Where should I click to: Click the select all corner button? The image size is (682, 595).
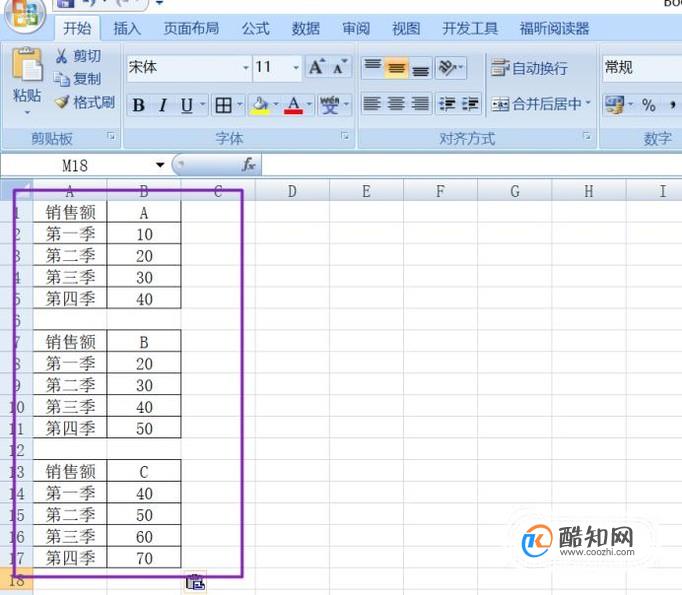17,191
